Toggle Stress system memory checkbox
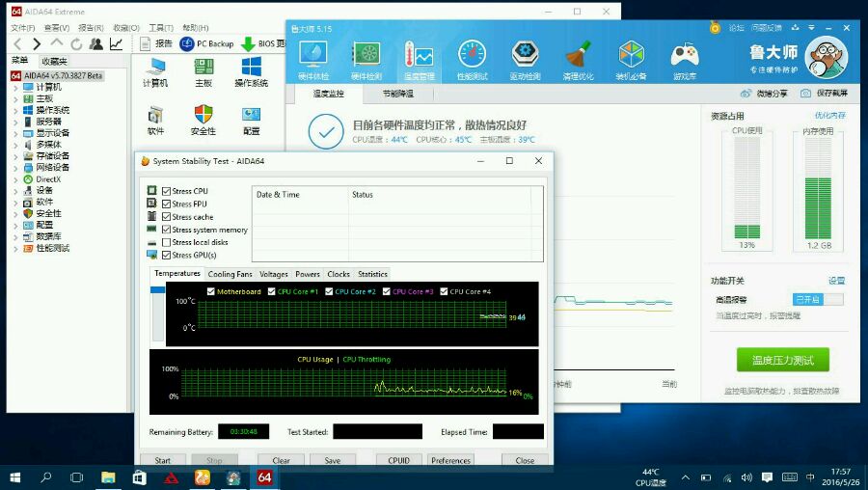Image resolution: width=868 pixels, height=490 pixels. tap(166, 230)
